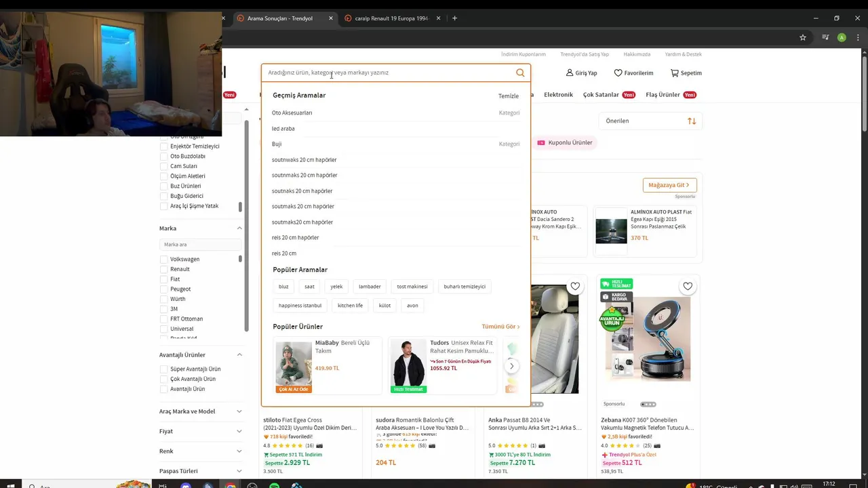The height and width of the screenshot is (488, 868).
Task: Close the caralp Renault 19 tab
Action: click(439, 18)
